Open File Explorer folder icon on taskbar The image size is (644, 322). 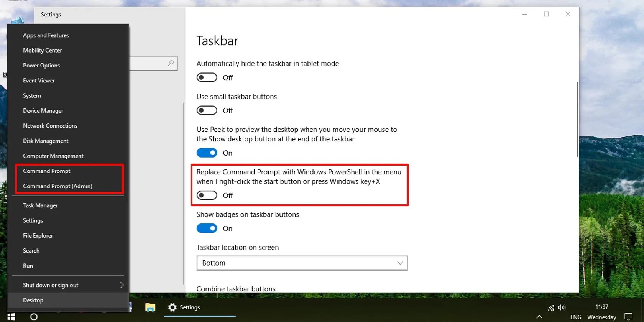150,307
